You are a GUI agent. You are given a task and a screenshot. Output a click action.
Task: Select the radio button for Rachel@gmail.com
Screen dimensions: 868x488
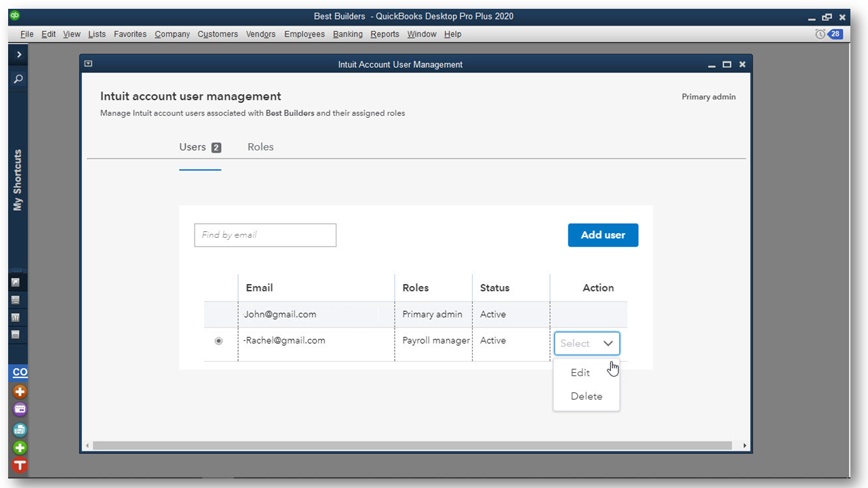coord(218,341)
